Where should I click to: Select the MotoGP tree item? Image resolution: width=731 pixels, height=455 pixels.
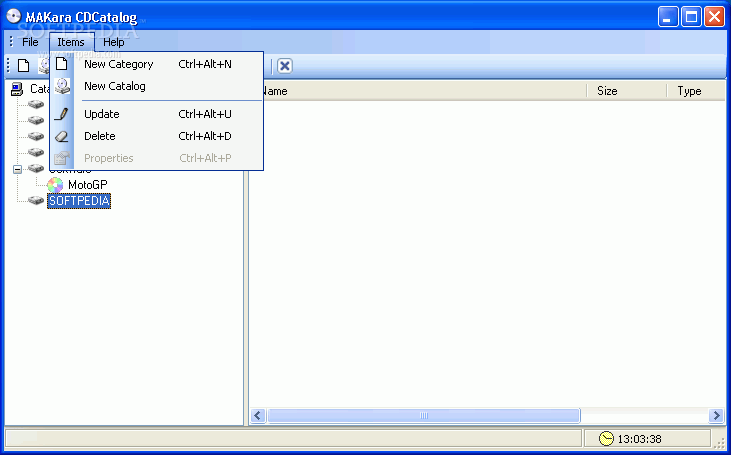point(88,185)
